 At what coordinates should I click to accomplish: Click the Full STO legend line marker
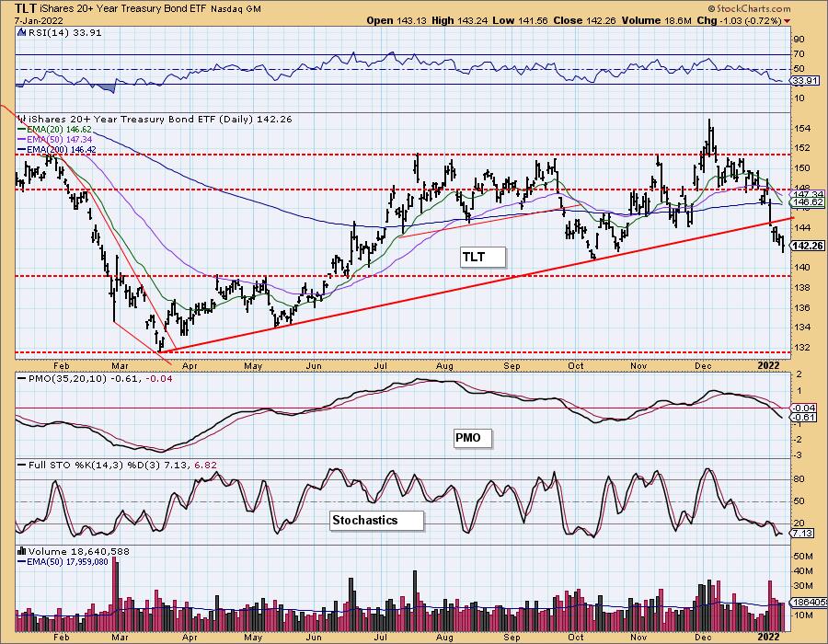pyautogui.click(x=22, y=465)
